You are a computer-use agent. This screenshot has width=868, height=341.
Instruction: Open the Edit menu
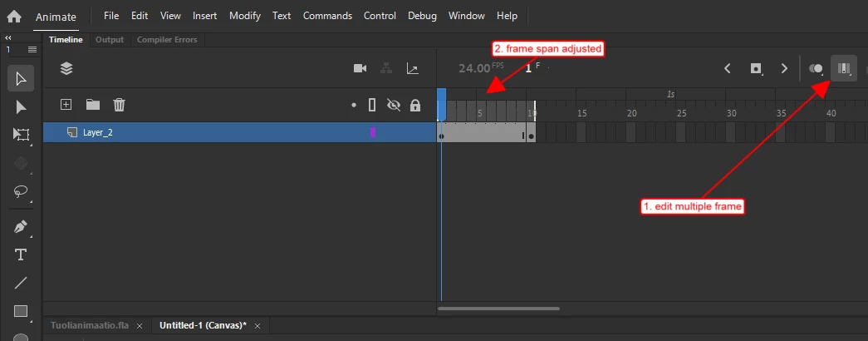click(x=140, y=16)
